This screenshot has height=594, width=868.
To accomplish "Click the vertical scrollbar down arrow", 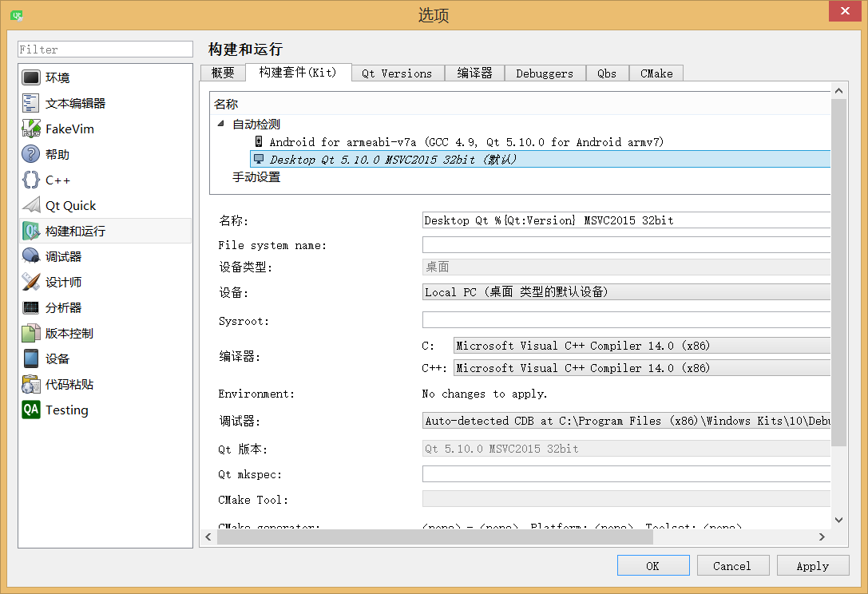I will tap(839, 520).
